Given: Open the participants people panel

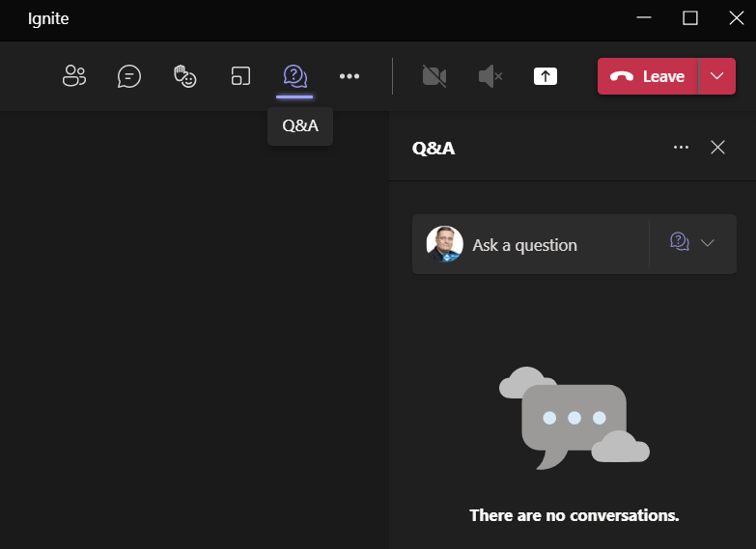Looking at the screenshot, I should click(x=74, y=76).
